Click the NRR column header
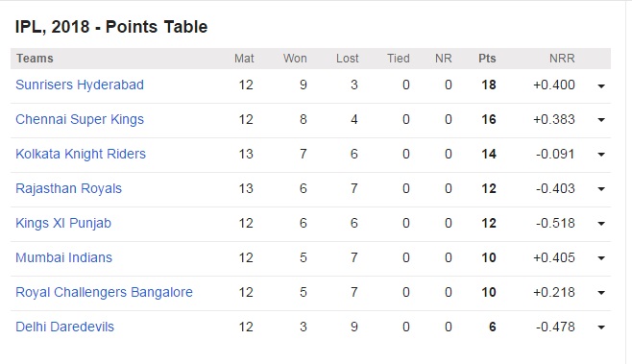The height and width of the screenshot is (364, 632). 562,59
